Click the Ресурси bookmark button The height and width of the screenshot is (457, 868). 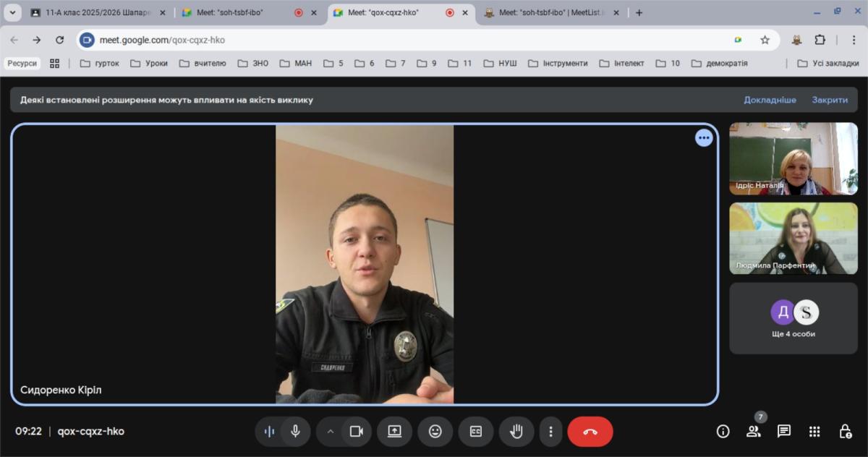tap(22, 64)
